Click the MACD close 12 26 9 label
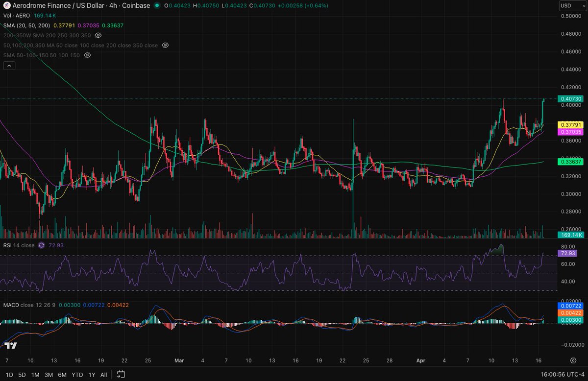 click(30, 305)
